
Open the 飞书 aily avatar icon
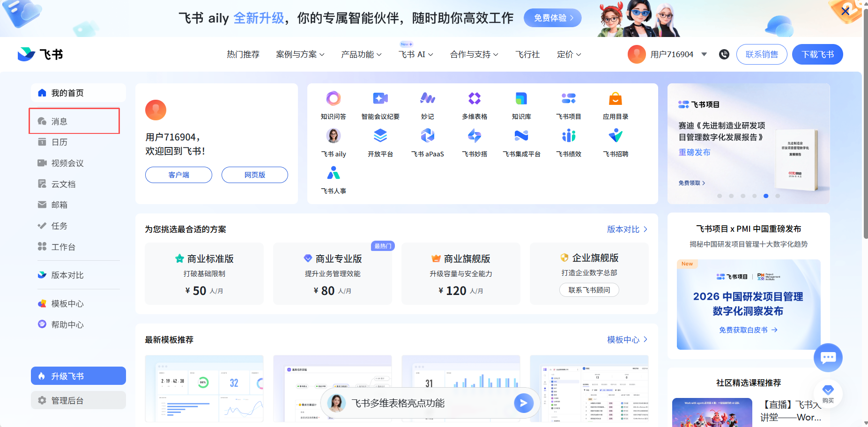334,136
